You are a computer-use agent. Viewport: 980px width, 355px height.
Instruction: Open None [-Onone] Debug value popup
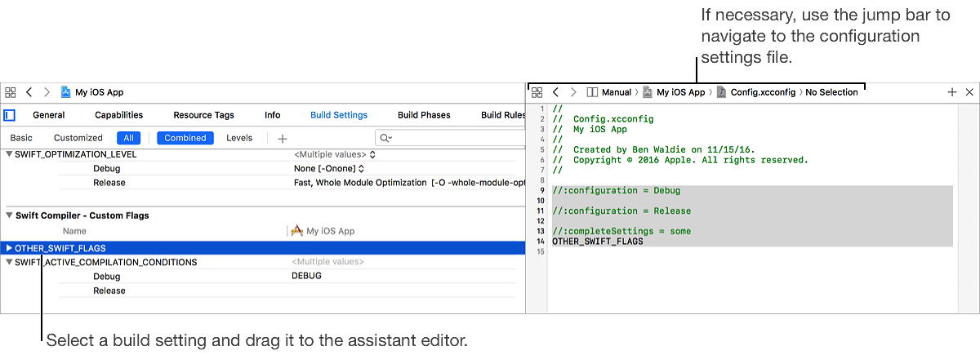[x=327, y=168]
